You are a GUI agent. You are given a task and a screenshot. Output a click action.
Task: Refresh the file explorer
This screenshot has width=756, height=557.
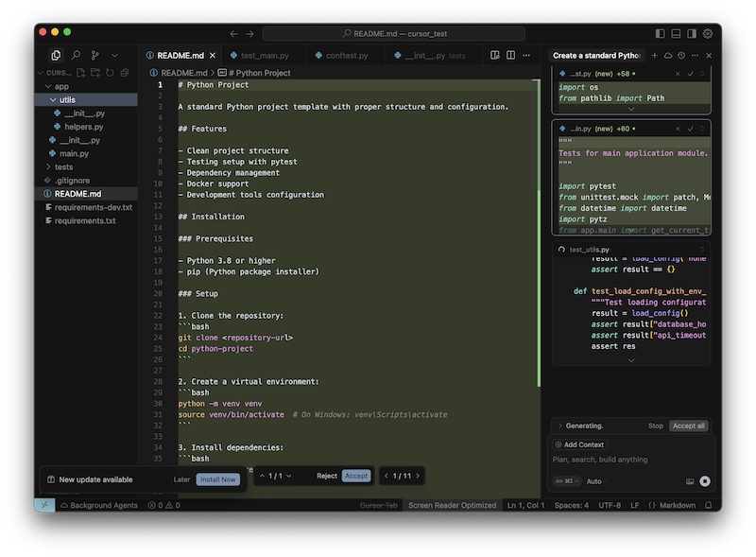[110, 73]
